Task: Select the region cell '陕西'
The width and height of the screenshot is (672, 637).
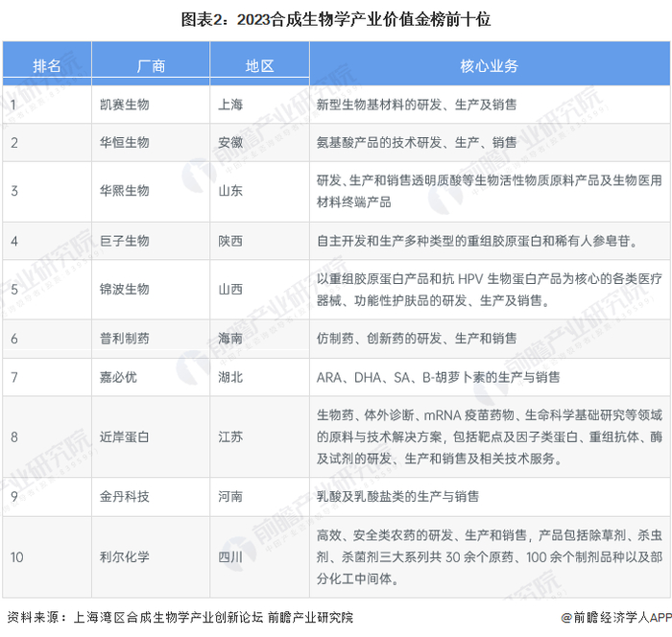Action: 230,241
